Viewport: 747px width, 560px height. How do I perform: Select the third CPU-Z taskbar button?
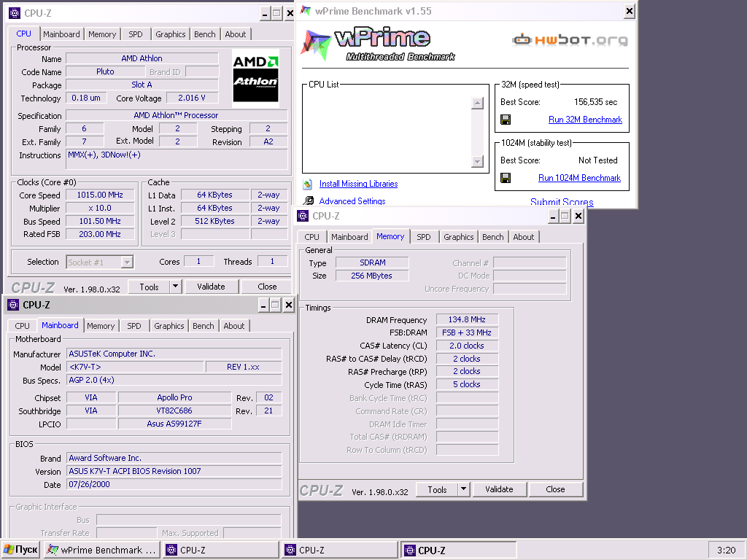tap(458, 550)
